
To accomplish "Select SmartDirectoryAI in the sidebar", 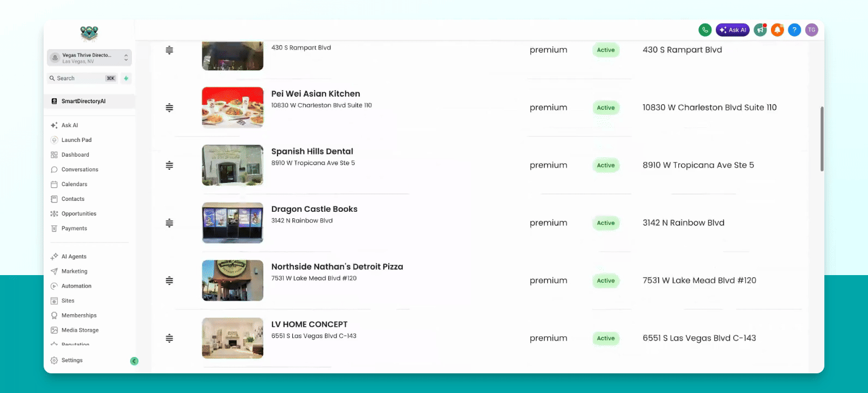I will click(89, 101).
